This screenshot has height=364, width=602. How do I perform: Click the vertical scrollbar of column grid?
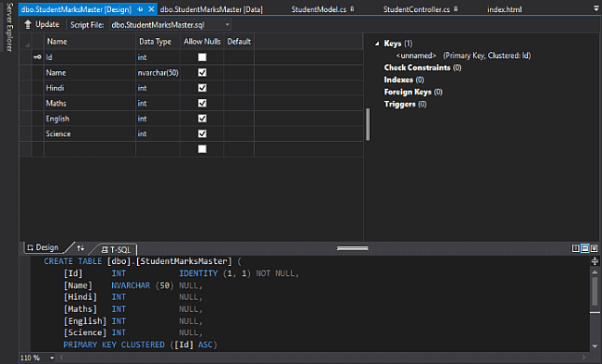click(x=368, y=124)
